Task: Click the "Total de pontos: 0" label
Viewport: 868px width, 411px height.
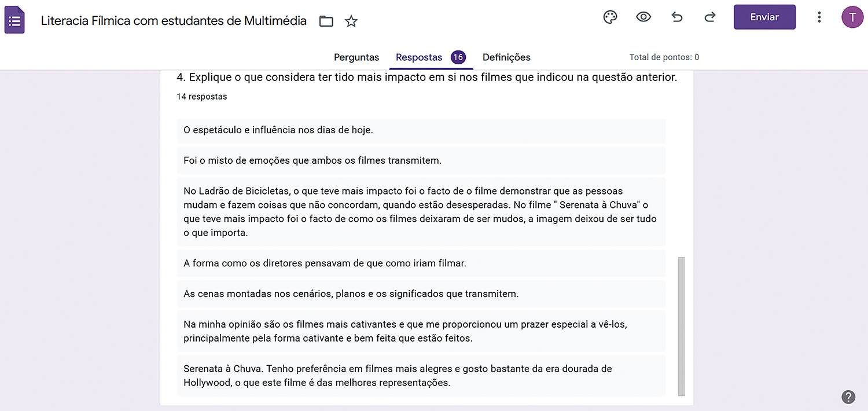Action: (664, 57)
